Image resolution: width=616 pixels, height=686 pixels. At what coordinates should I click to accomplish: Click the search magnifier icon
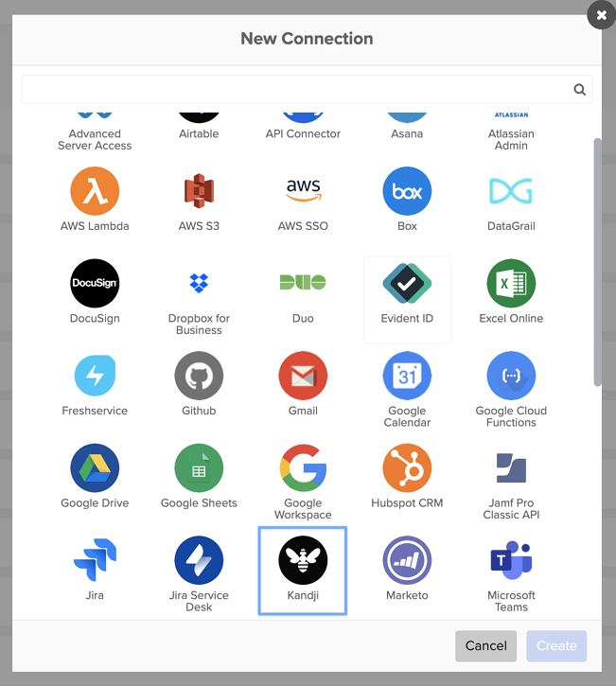[x=580, y=90]
